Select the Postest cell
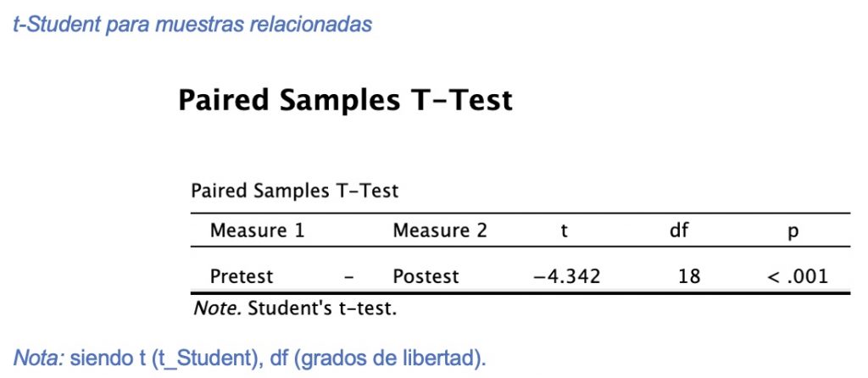868x378 pixels. tap(426, 276)
